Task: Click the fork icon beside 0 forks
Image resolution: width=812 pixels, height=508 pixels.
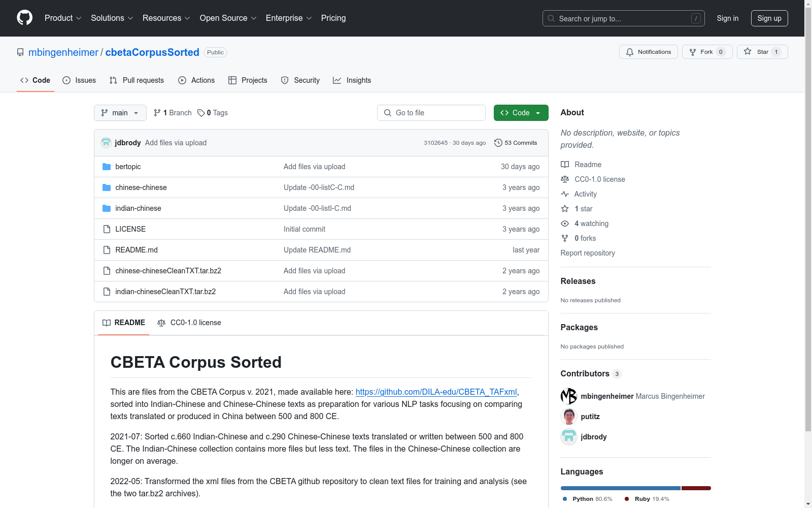Action: (565, 238)
